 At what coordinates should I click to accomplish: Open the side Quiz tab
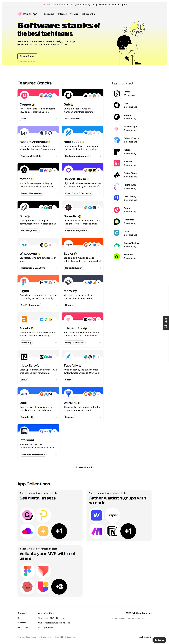click(166, 323)
